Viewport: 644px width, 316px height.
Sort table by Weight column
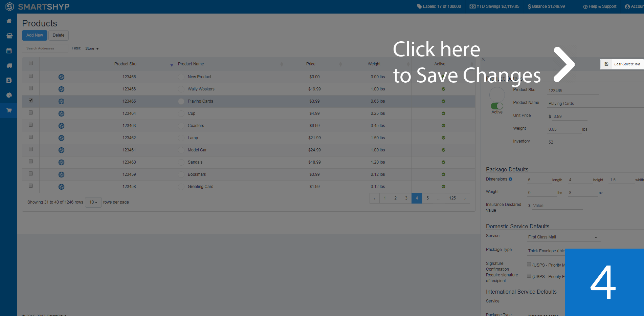point(378,64)
